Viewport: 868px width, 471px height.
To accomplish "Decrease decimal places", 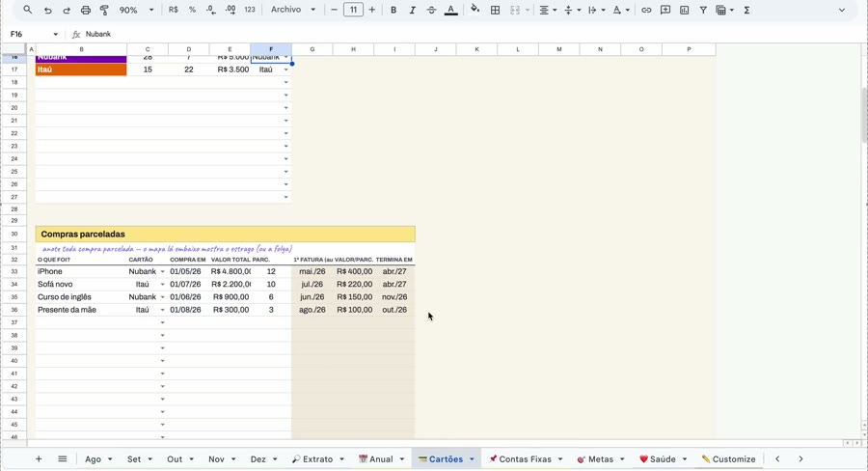I will coord(211,10).
